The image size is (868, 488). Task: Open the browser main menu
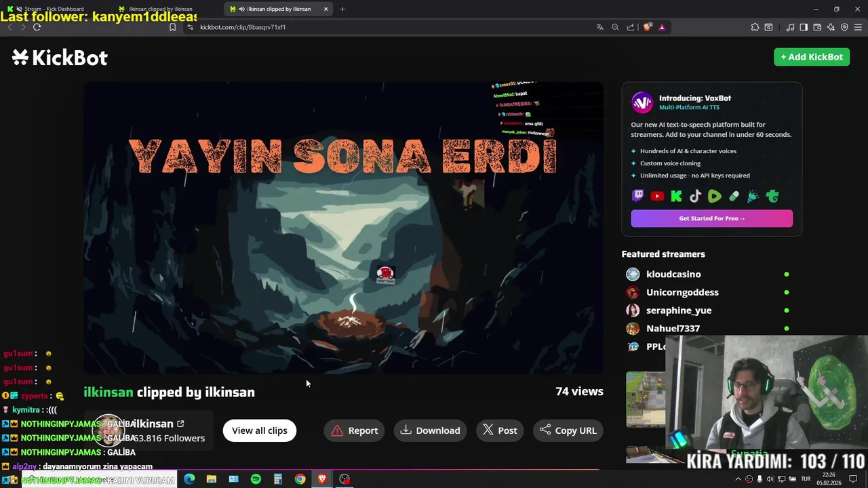pos(858,27)
